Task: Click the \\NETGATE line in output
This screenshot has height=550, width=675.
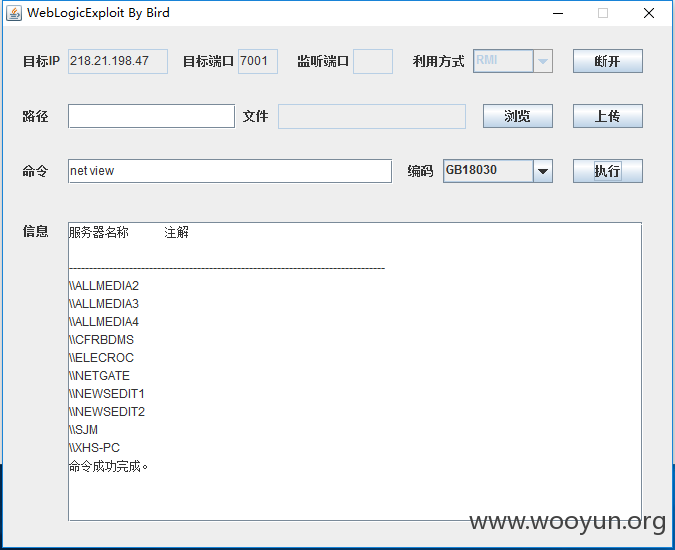Action: click(x=99, y=376)
